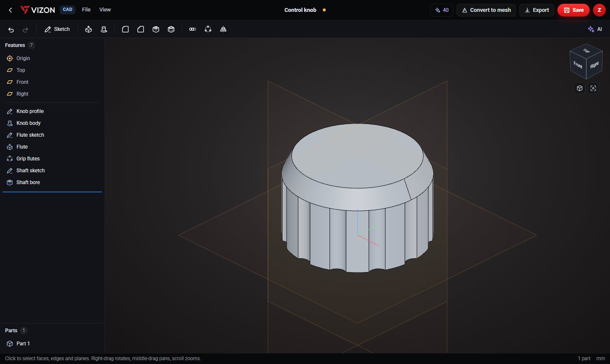The width and height of the screenshot is (610, 364).
Task: Activate the Mirror tool icon
Action: [223, 29]
